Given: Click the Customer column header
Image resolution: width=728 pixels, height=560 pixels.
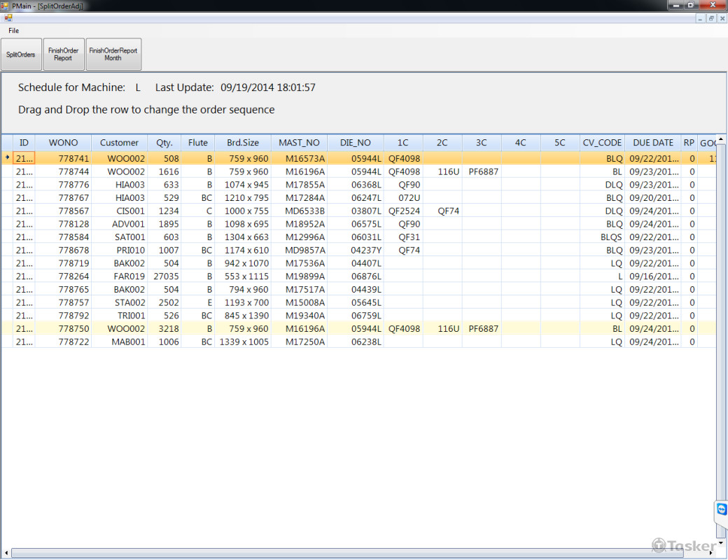Looking at the screenshot, I should 119,143.
